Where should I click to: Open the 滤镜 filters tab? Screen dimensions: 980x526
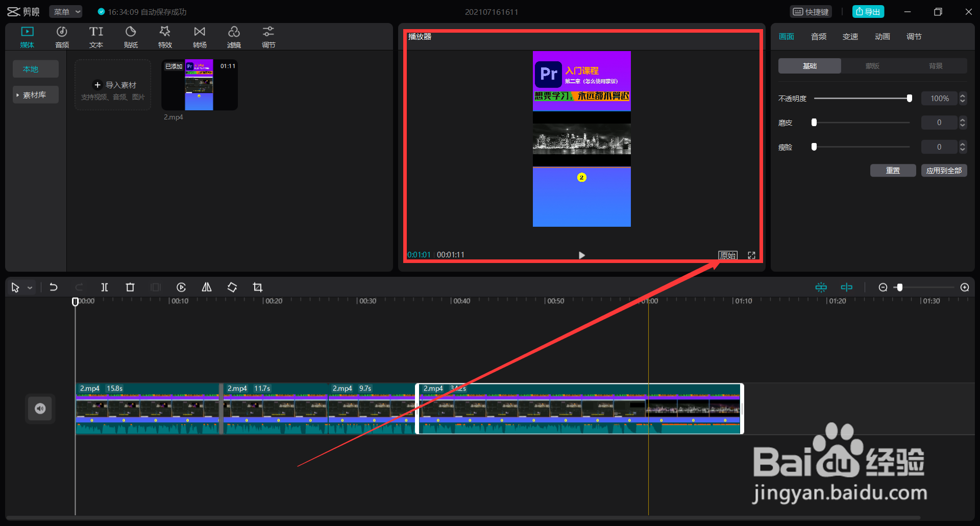[x=234, y=37]
